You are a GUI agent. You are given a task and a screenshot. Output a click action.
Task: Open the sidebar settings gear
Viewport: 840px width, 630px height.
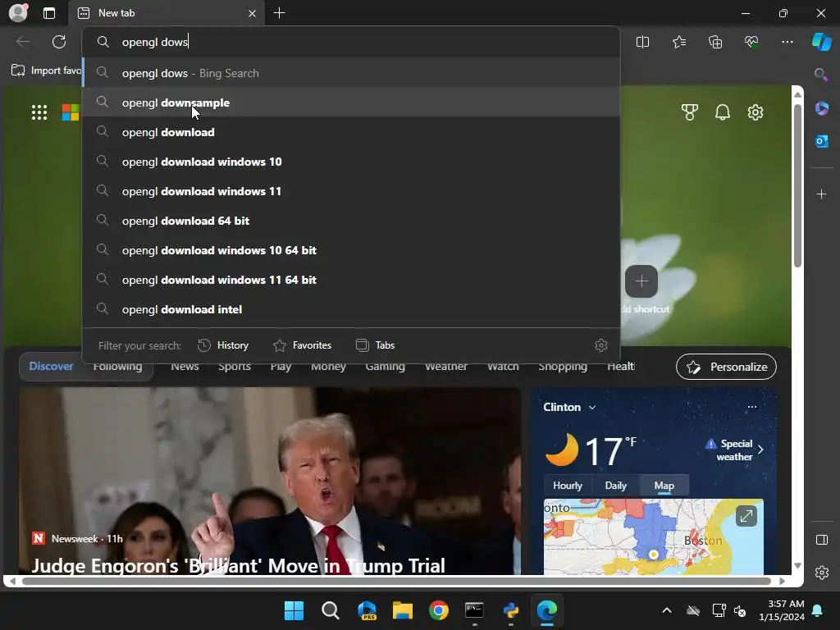[821, 572]
